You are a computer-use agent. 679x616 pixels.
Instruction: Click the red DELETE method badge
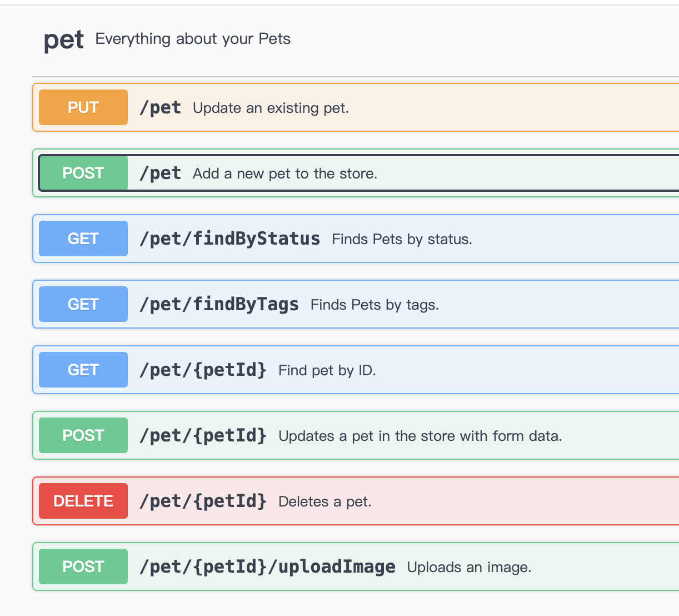(x=83, y=501)
